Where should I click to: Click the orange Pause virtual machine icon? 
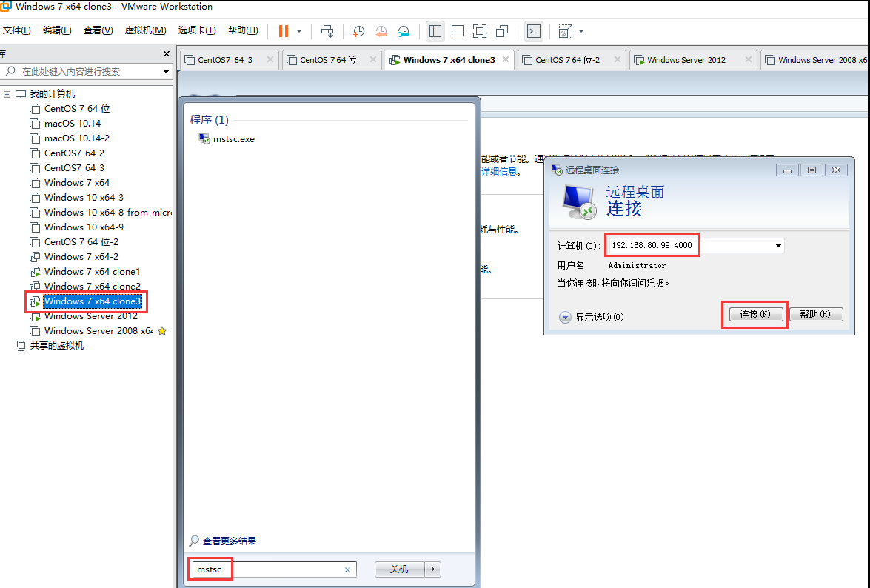pos(284,31)
